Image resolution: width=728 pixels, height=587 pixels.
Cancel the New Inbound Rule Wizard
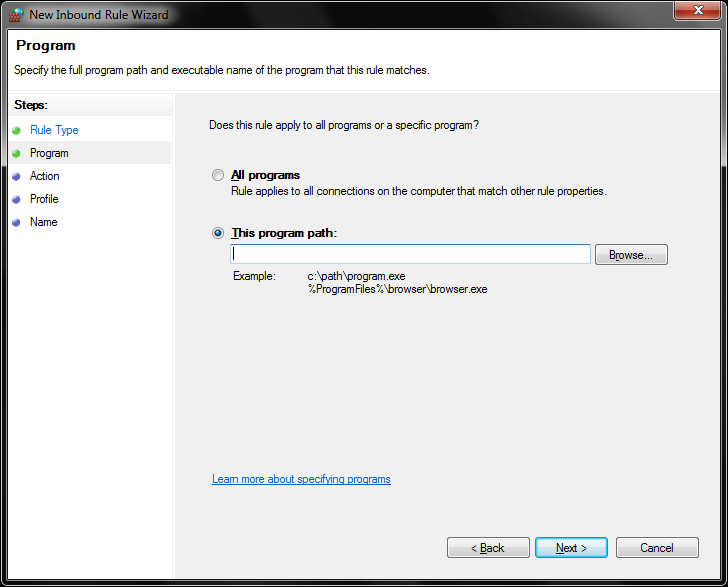[657, 548]
